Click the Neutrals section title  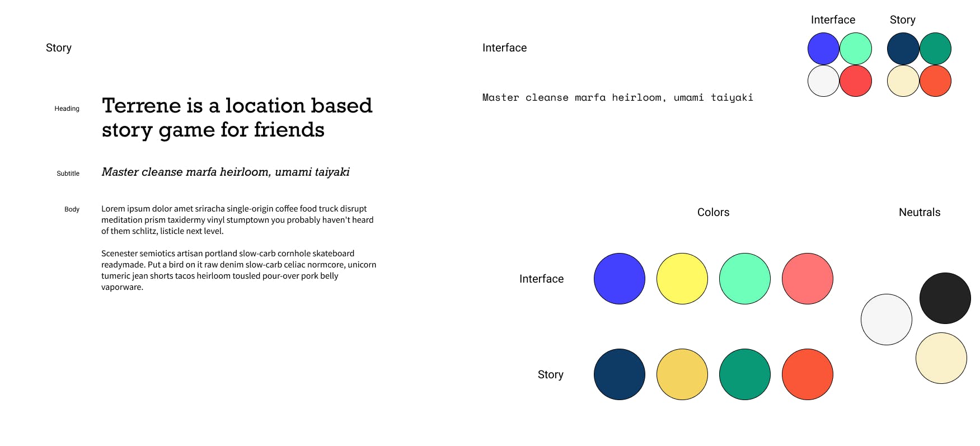(x=920, y=212)
